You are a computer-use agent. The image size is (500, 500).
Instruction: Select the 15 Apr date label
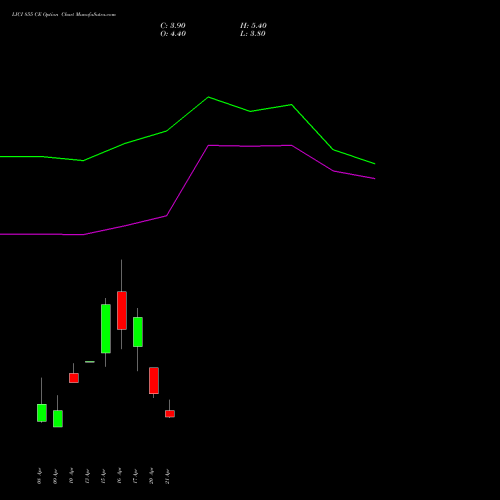coord(104,476)
